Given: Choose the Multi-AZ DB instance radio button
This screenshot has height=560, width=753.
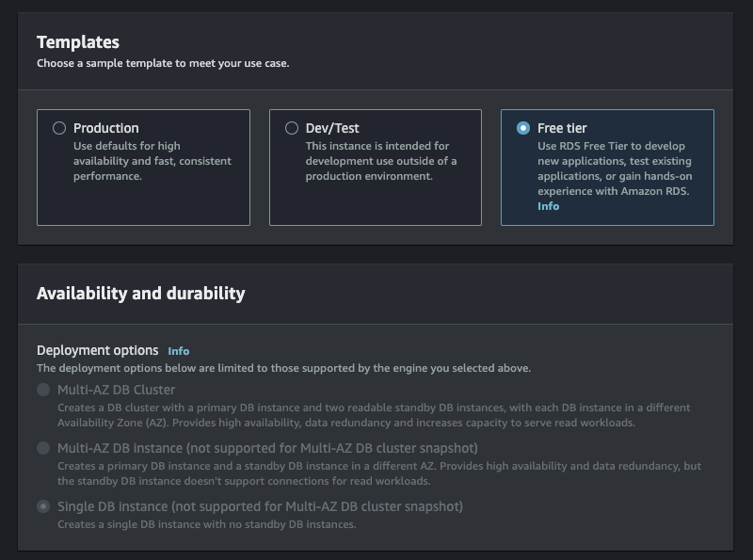Looking at the screenshot, I should pyautogui.click(x=43, y=448).
